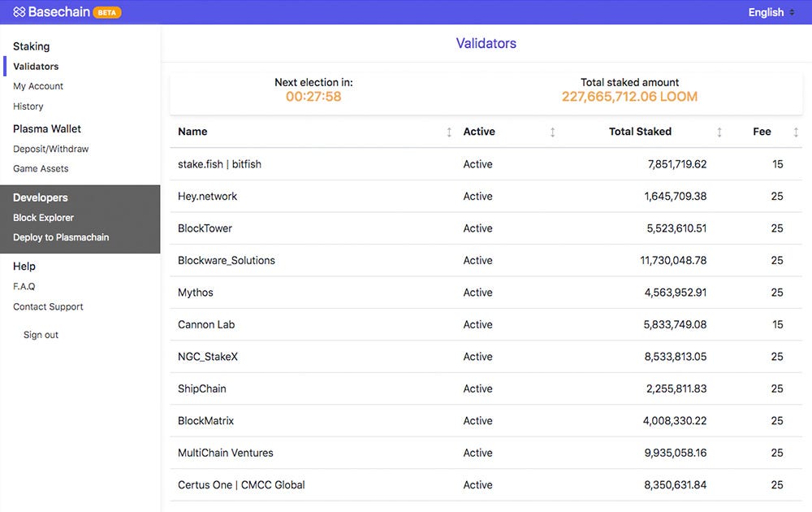Click the 9,935,058.16 staked amount

tap(676, 453)
